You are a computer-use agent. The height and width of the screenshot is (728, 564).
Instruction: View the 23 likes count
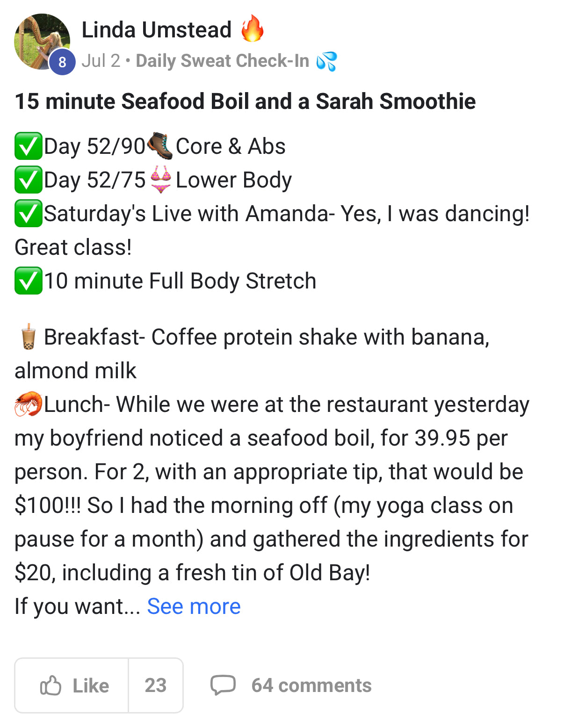coord(155,685)
